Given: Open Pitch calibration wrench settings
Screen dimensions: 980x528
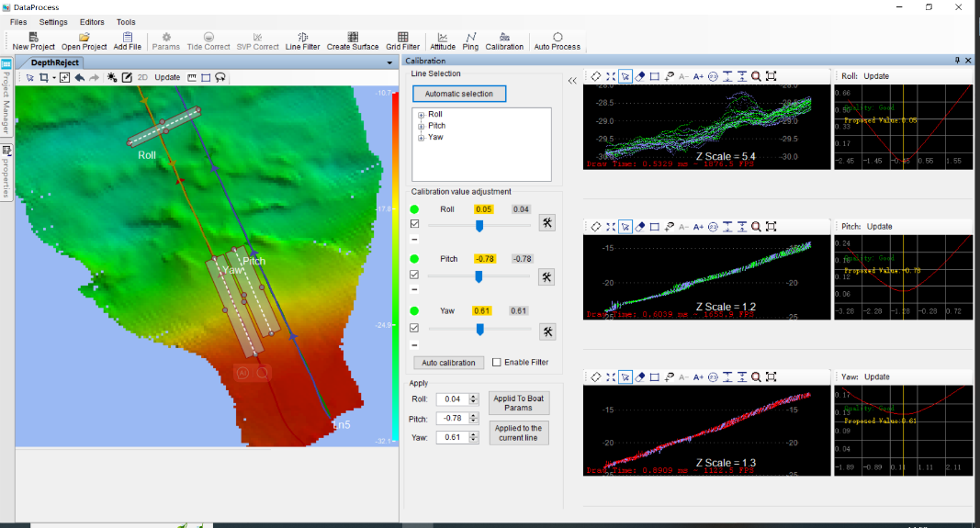Looking at the screenshot, I should pos(546,276).
